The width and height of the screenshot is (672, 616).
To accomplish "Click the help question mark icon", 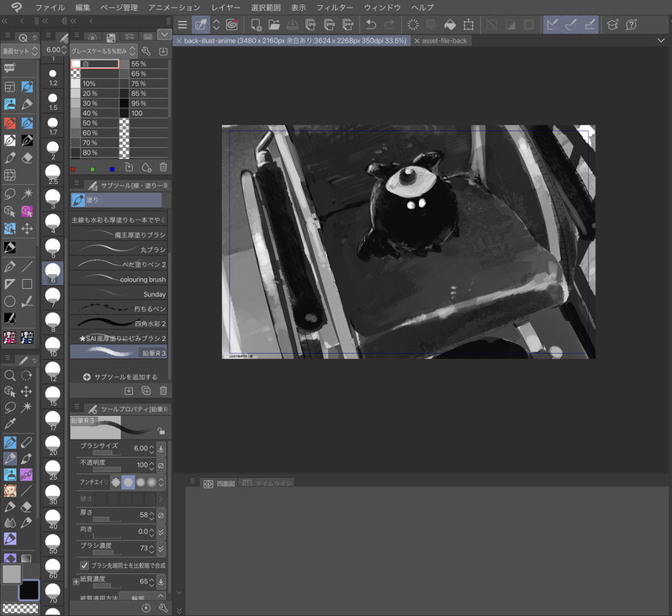I will point(632,25).
